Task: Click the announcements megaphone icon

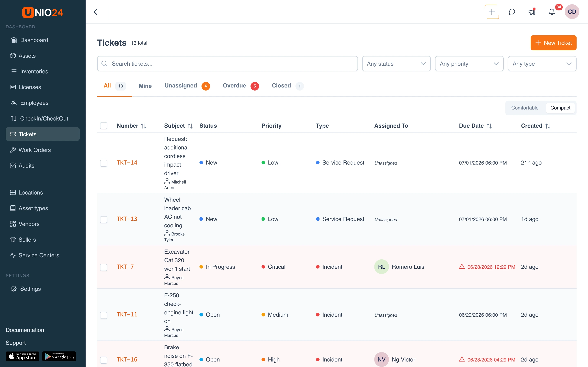Action: pos(532,12)
